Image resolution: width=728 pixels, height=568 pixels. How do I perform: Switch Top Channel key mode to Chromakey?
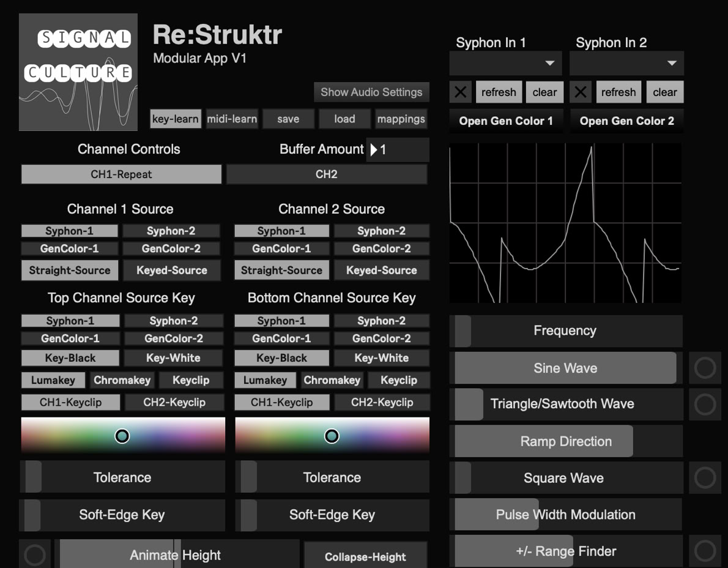122,380
